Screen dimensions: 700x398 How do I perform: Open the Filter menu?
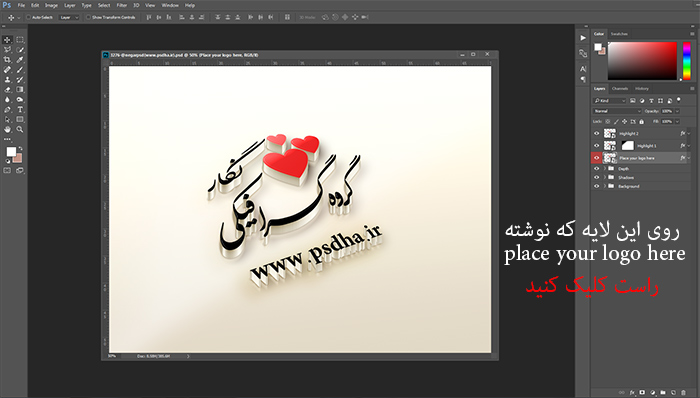(122, 5)
